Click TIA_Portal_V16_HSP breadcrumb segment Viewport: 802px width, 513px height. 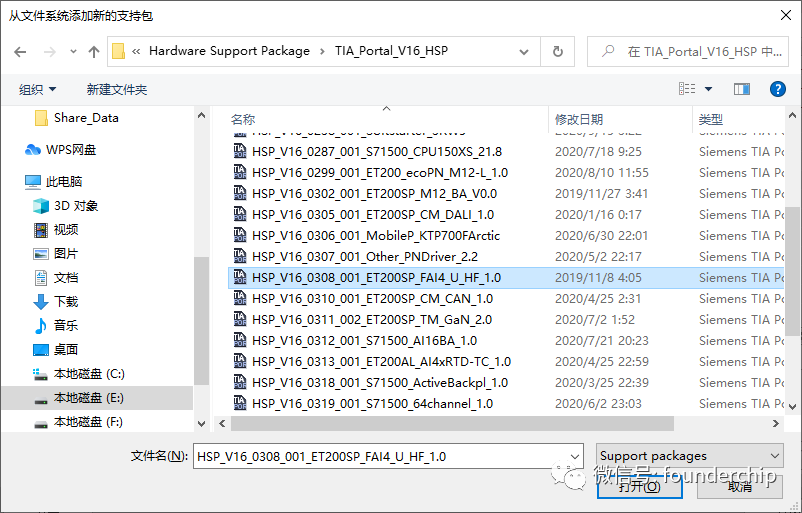(x=391, y=51)
